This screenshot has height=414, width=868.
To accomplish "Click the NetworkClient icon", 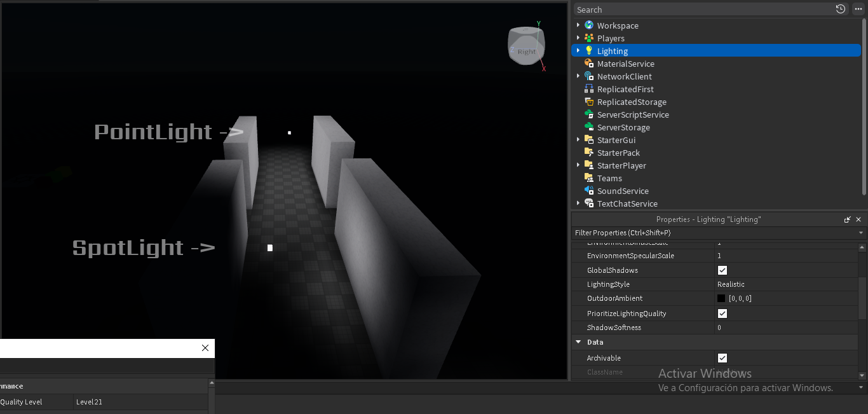I will [x=589, y=76].
